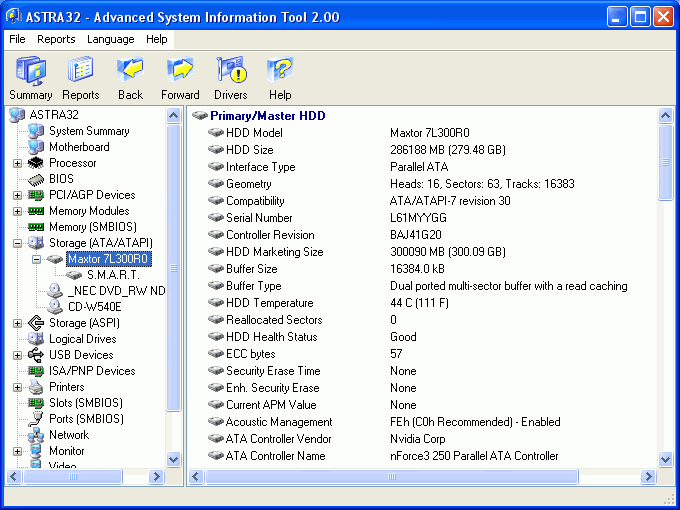Open the Reports menu in menu bar

click(x=56, y=39)
